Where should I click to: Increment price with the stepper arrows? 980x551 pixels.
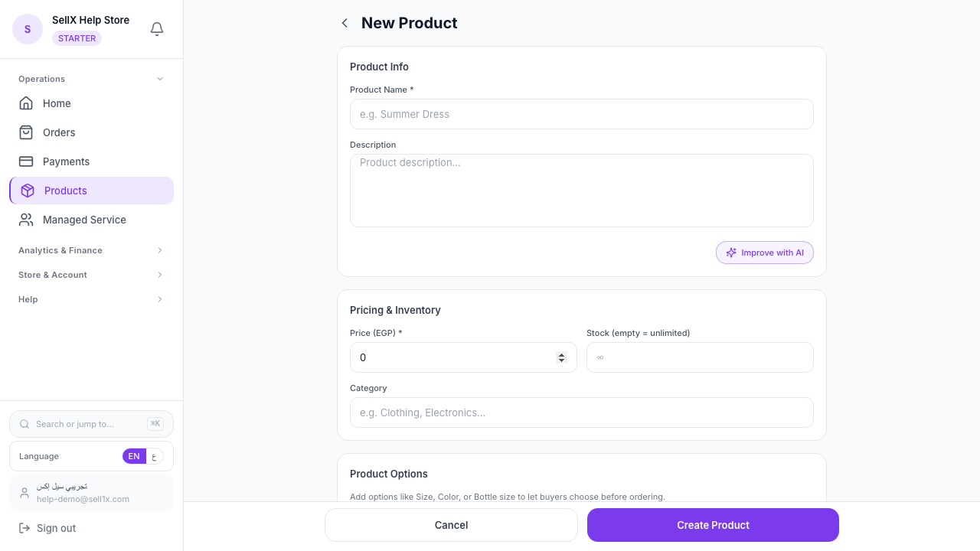(561, 354)
